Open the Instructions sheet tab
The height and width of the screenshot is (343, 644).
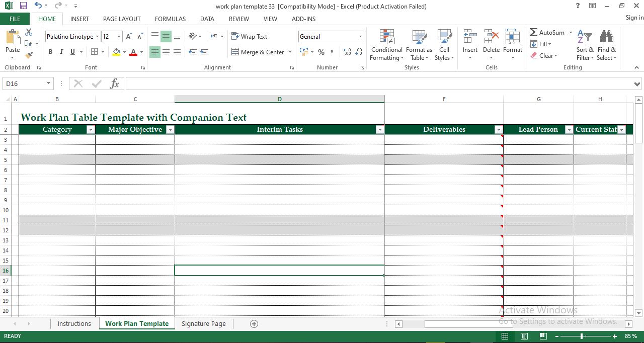74,323
